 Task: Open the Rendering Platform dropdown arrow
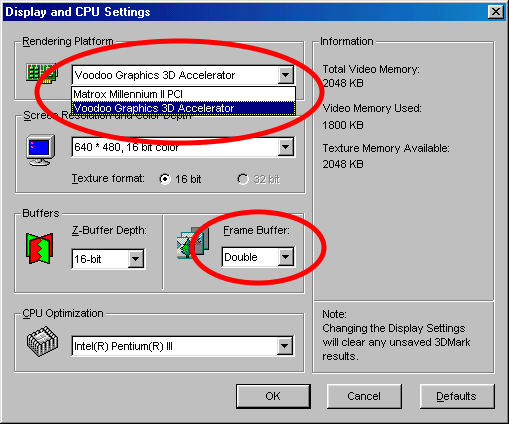(285, 75)
